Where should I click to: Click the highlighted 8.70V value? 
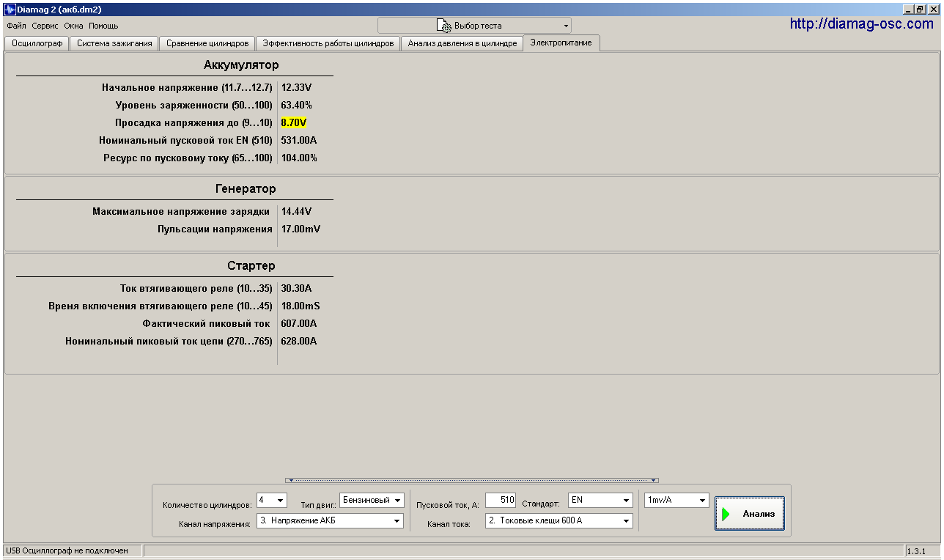(x=294, y=122)
